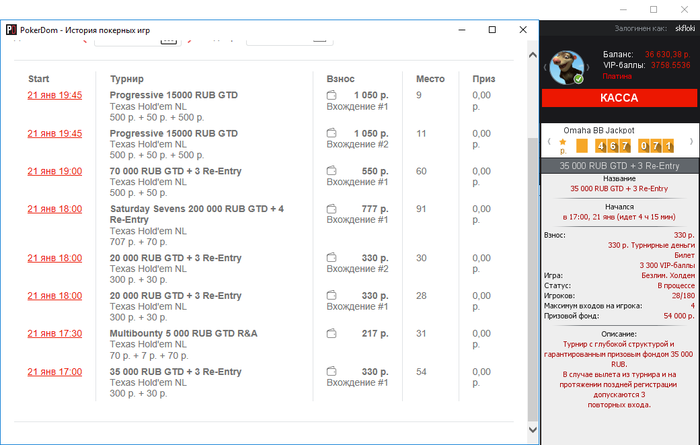Screen dimensions: 700x445
Task: Click the 777 р. buy-in value
Action: [375, 209]
